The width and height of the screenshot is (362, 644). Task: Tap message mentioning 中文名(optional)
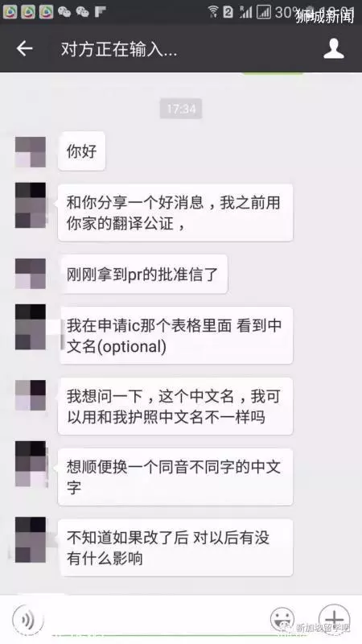[175, 335]
